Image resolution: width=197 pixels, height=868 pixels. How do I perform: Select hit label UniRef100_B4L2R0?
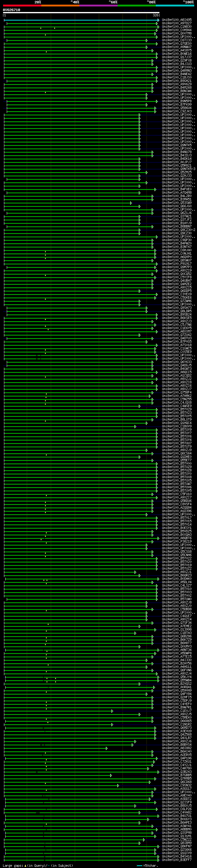(177, 196)
